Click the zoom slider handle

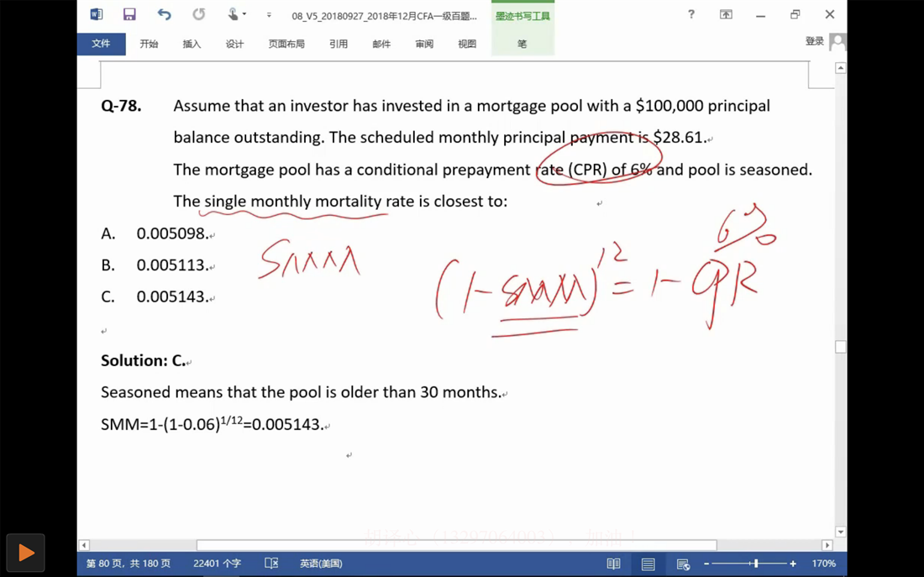pyautogui.click(x=756, y=564)
